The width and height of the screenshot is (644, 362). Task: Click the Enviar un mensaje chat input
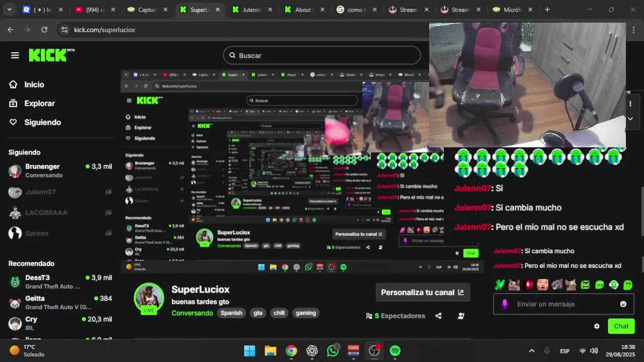click(563, 304)
